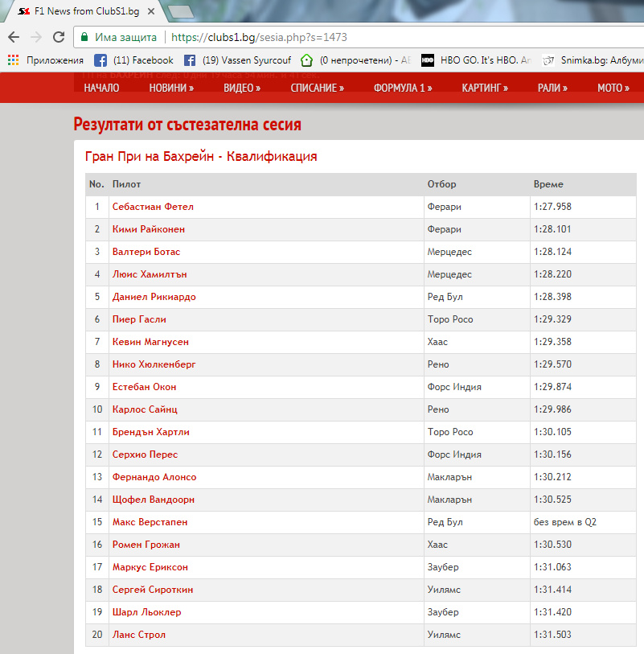Go to НАЧАЛО in the site menu
The height and width of the screenshot is (654, 644).
pos(101,88)
